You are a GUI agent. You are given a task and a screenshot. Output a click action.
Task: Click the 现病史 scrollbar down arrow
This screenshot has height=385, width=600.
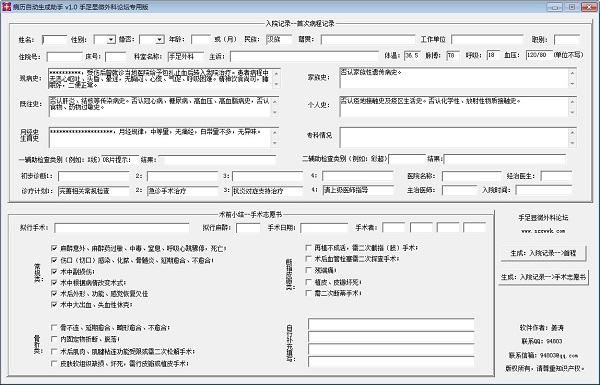point(277,84)
